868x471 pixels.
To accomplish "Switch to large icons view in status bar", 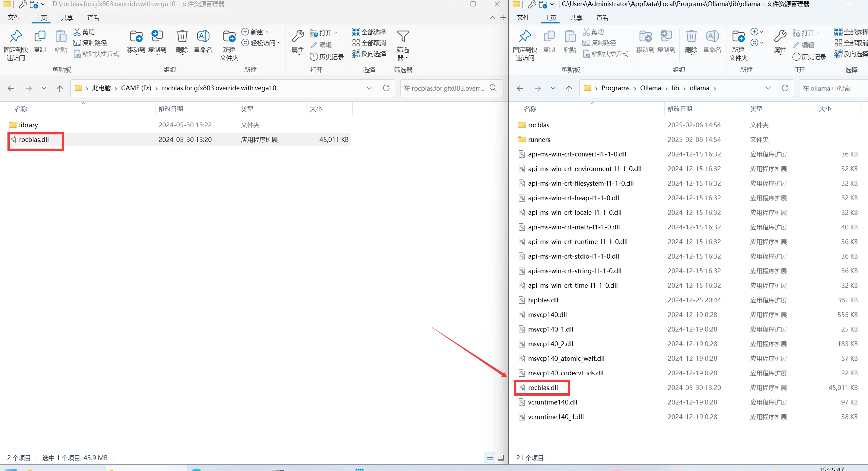I will coord(501,458).
